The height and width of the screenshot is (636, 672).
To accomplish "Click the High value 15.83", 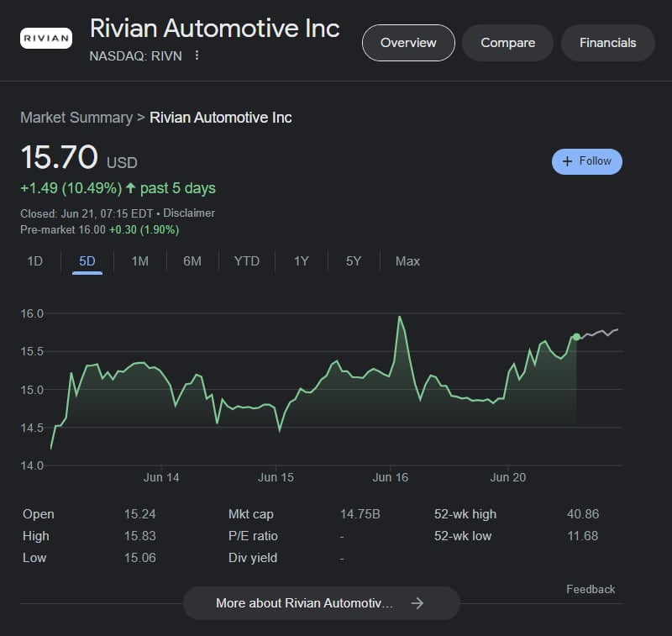I will coord(139,536).
